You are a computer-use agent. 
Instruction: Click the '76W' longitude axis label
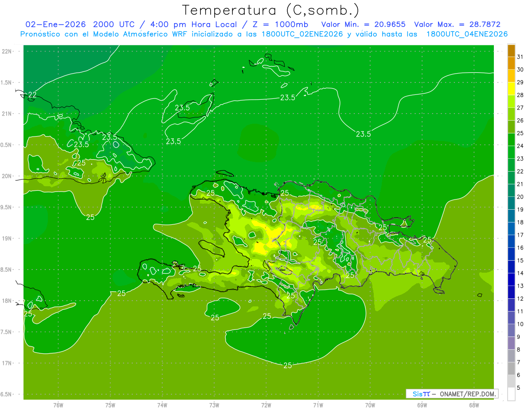pos(58,405)
